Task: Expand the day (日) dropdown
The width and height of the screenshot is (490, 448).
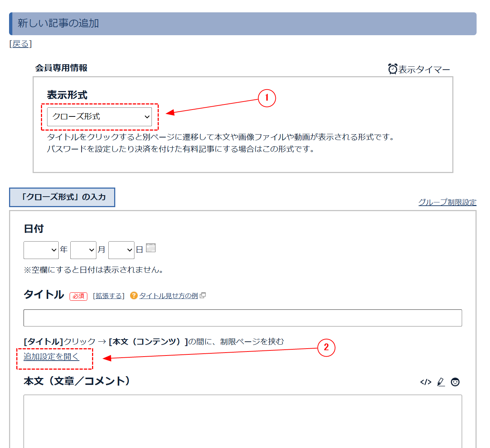Action: pyautogui.click(x=121, y=250)
